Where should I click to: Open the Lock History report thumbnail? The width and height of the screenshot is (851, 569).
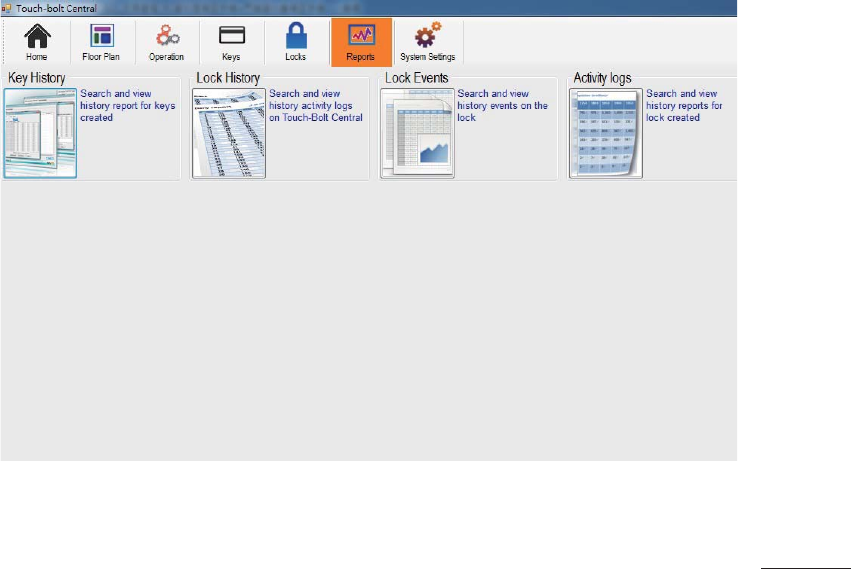click(x=229, y=133)
